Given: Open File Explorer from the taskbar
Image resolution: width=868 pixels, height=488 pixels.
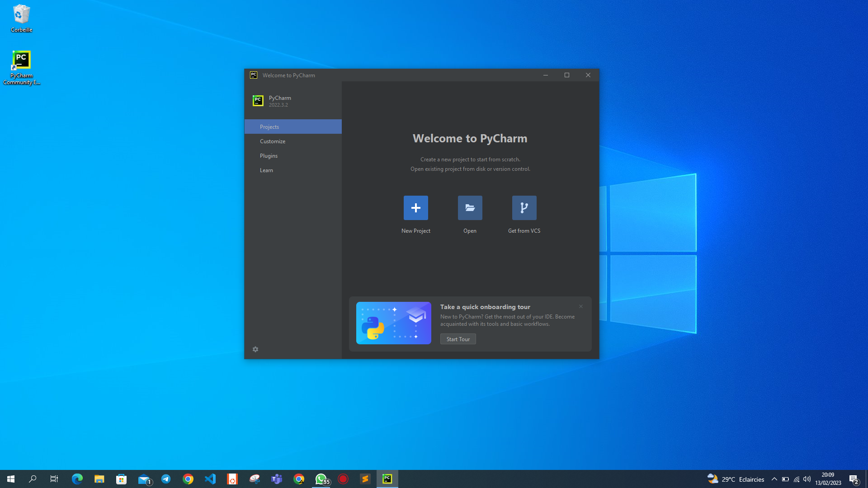Looking at the screenshot, I should pyautogui.click(x=99, y=479).
